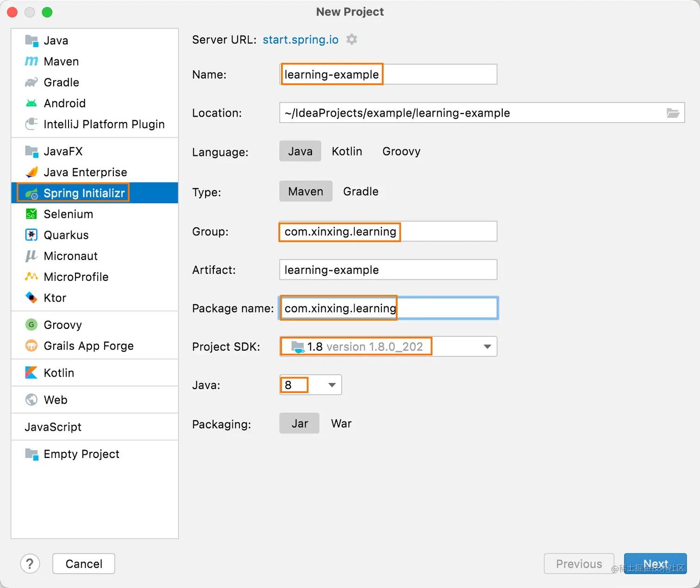Select the Ktor icon
The width and height of the screenshot is (700, 588).
(x=31, y=297)
